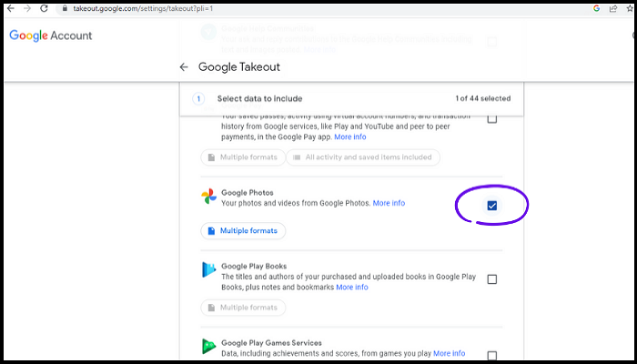637x364 pixels.
Task: Click the Google Photos pinwheel icon
Action: [x=208, y=197]
